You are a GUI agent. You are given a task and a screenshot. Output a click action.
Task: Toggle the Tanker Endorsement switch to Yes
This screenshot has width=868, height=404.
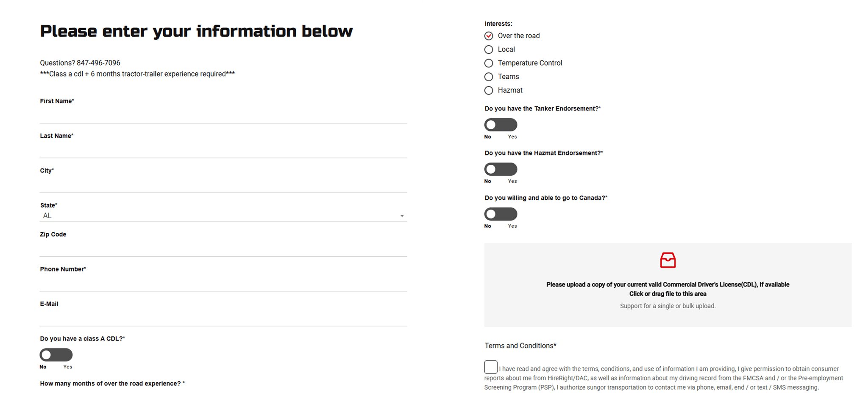point(501,124)
